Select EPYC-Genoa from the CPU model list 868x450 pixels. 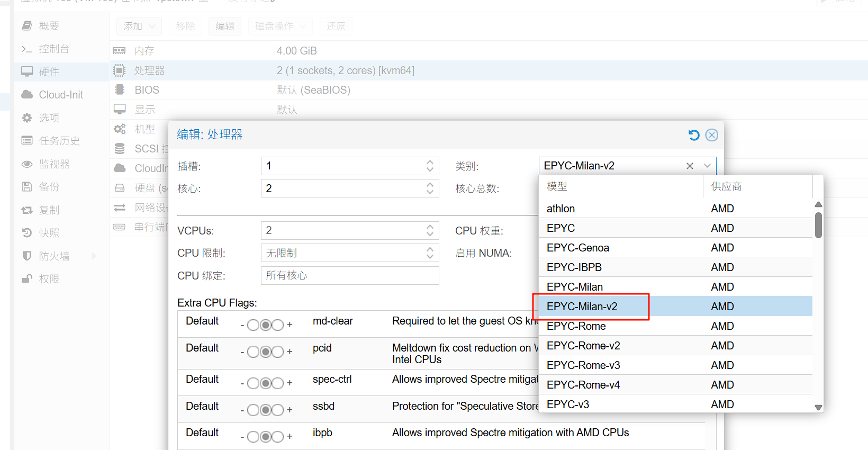pos(577,248)
